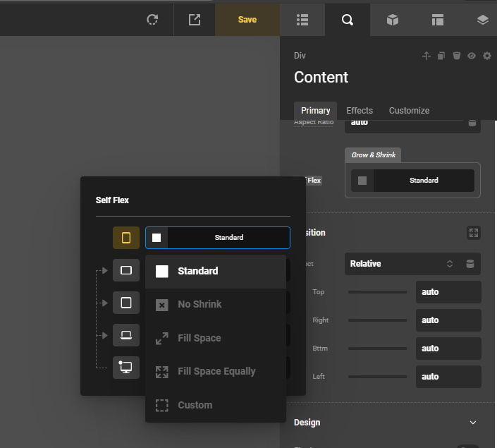This screenshot has height=448, width=497.
Task: Select the laptop breakpoint button
Action: click(126, 334)
